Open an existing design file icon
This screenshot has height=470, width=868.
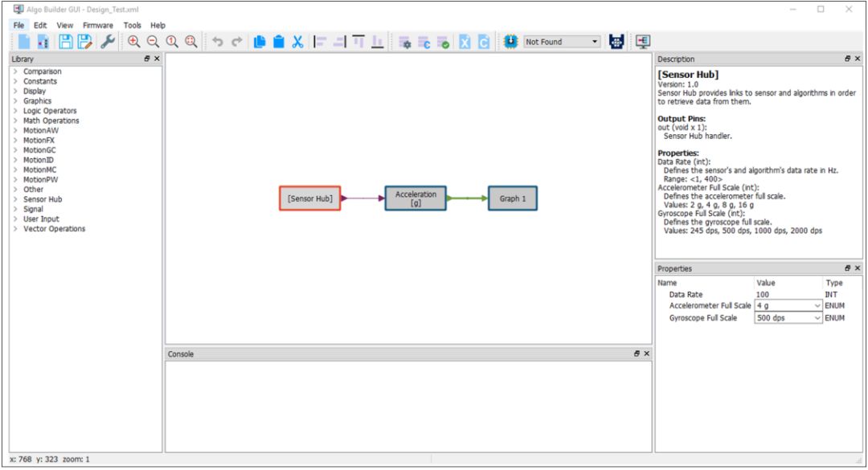(x=43, y=42)
